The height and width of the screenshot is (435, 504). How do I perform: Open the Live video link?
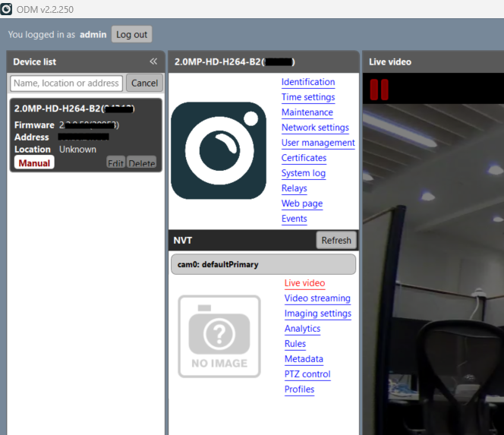pos(304,283)
